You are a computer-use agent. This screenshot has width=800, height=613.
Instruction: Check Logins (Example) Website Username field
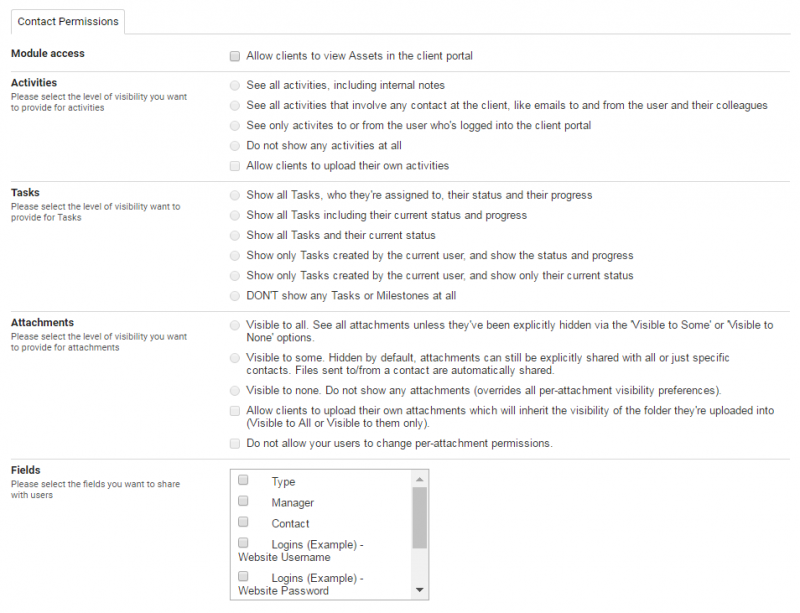click(243, 543)
